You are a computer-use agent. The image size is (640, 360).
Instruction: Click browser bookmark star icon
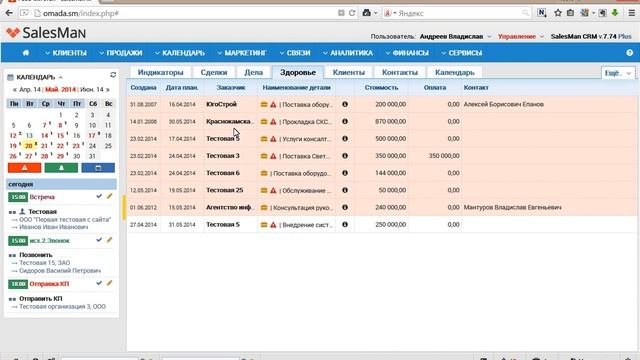pos(558,13)
